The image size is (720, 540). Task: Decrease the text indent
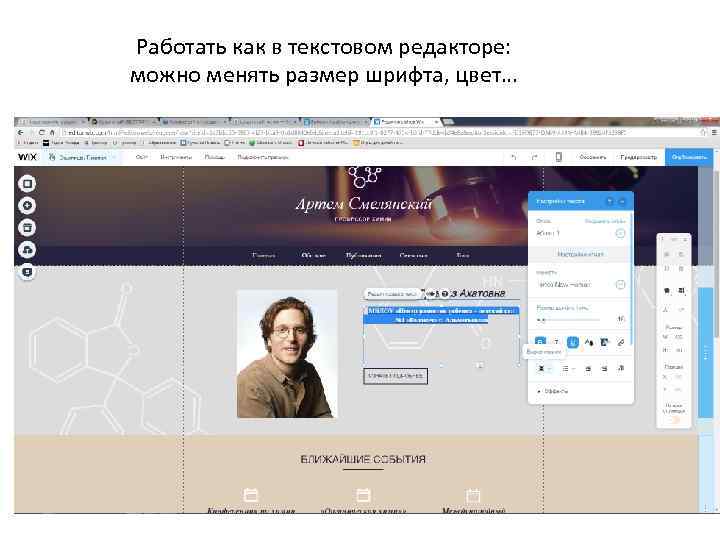point(588,368)
